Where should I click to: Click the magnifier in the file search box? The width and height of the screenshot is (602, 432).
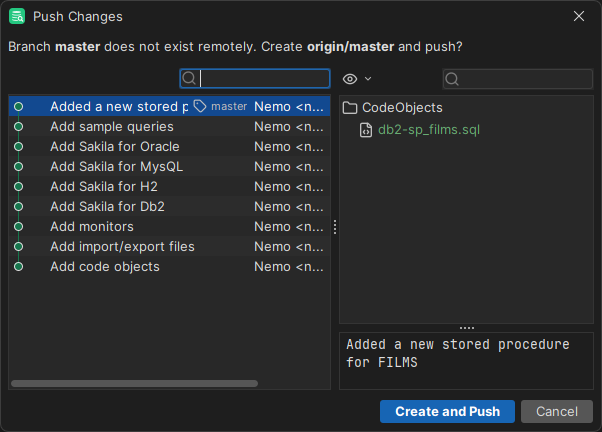point(453,78)
